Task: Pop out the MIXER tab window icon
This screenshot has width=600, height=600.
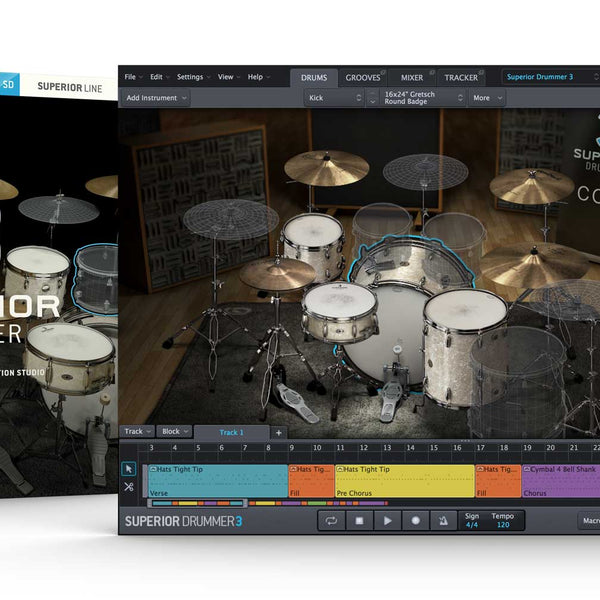Action: (432, 72)
